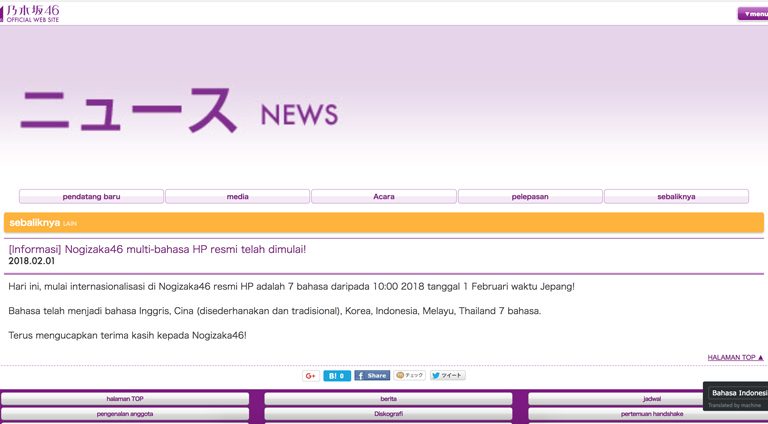Viewport: 768px width, 424px height.
Task: Open the purple menu dropdown at top right
Action: [753, 14]
